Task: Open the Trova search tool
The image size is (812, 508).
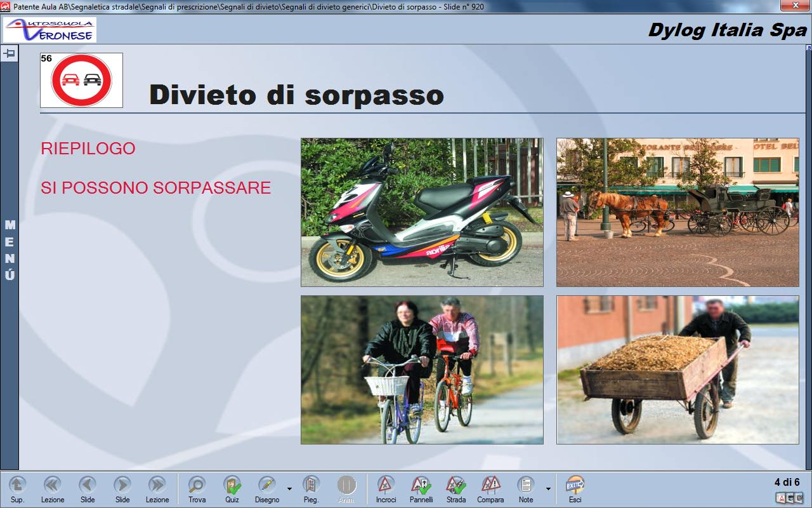Action: point(197,489)
